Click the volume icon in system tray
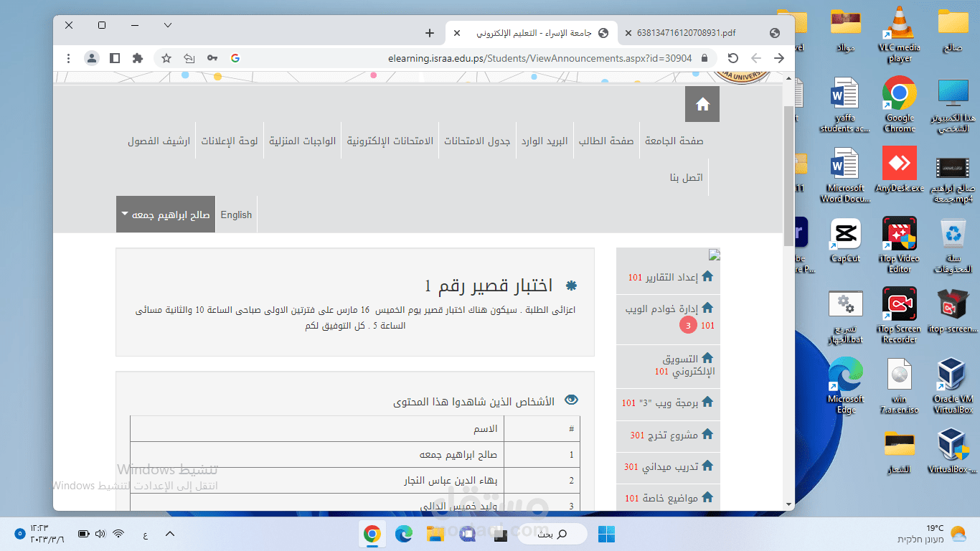 (100, 534)
